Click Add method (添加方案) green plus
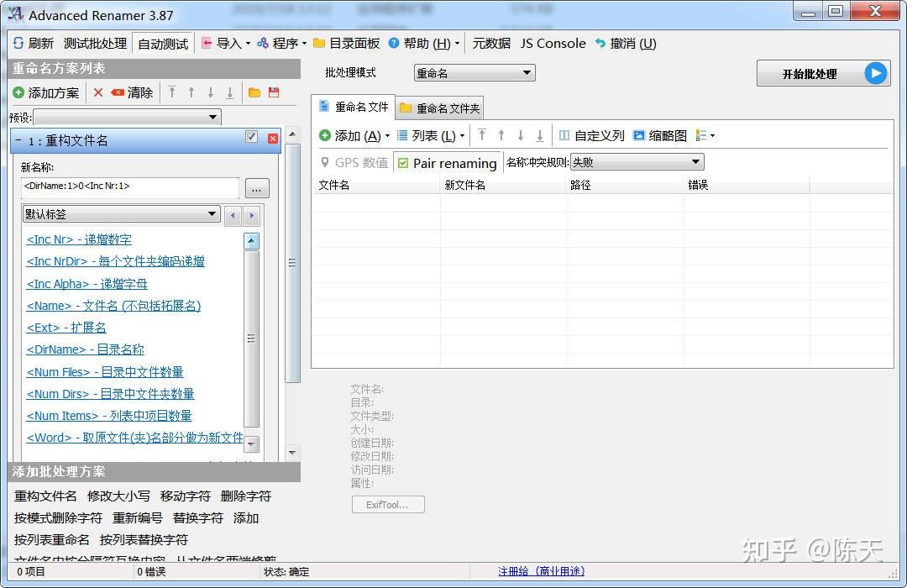Image resolution: width=907 pixels, height=588 pixels. [18, 92]
